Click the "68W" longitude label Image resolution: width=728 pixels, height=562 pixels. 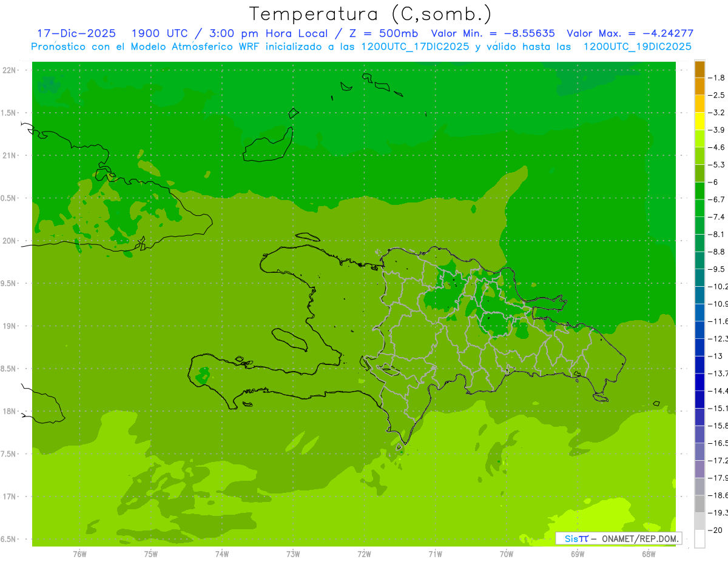(x=649, y=554)
